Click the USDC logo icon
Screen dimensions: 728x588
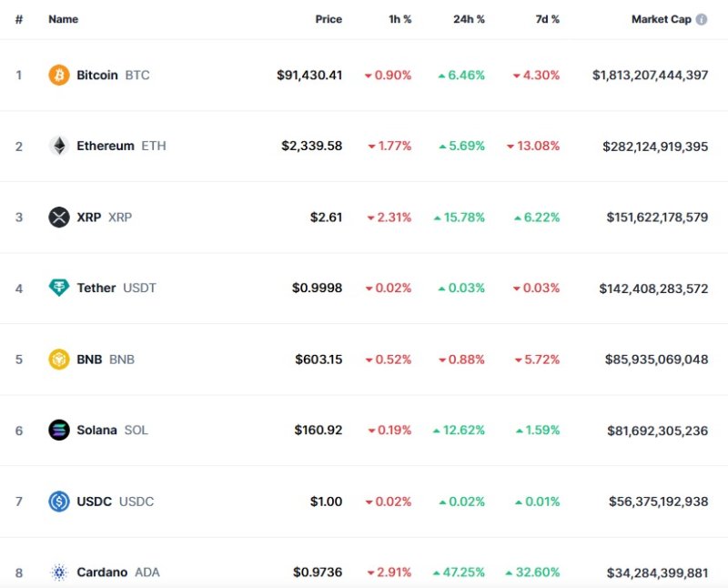(x=59, y=501)
